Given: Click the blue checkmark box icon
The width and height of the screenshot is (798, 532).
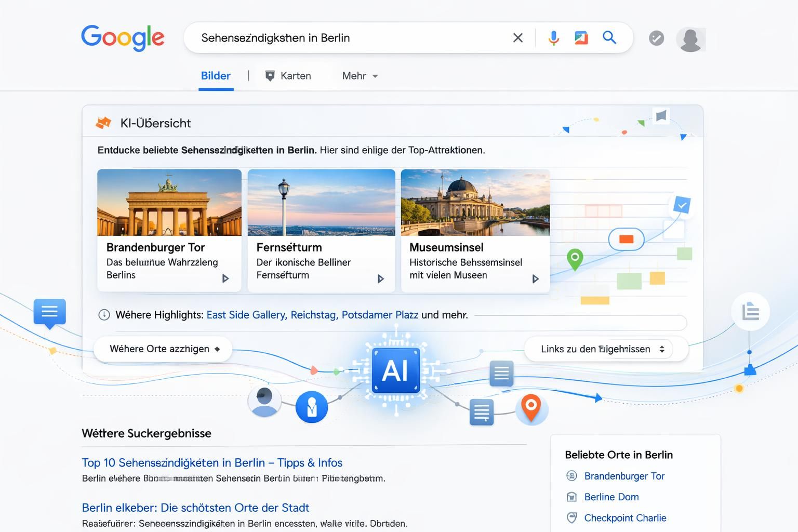Looking at the screenshot, I should [x=682, y=205].
